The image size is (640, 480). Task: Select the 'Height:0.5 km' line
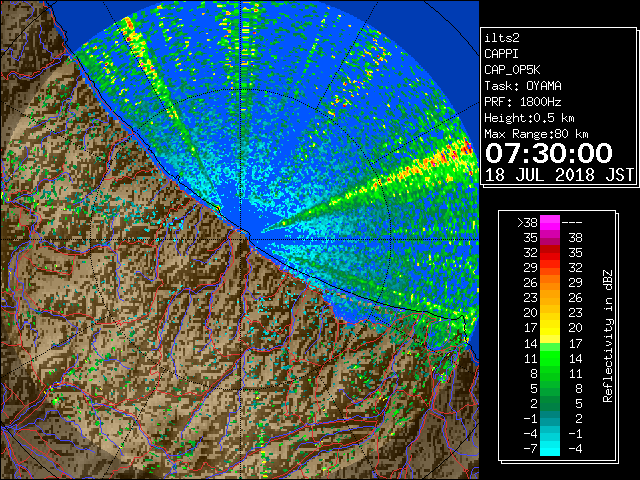(x=529, y=118)
